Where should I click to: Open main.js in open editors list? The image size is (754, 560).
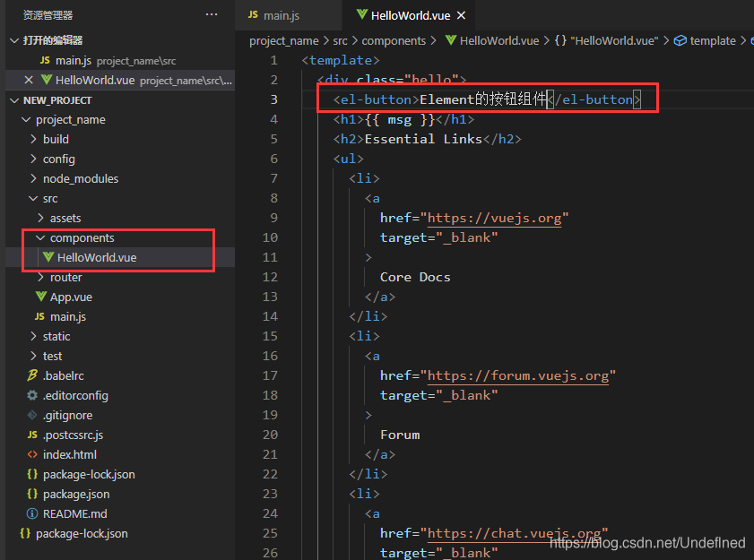point(120,61)
